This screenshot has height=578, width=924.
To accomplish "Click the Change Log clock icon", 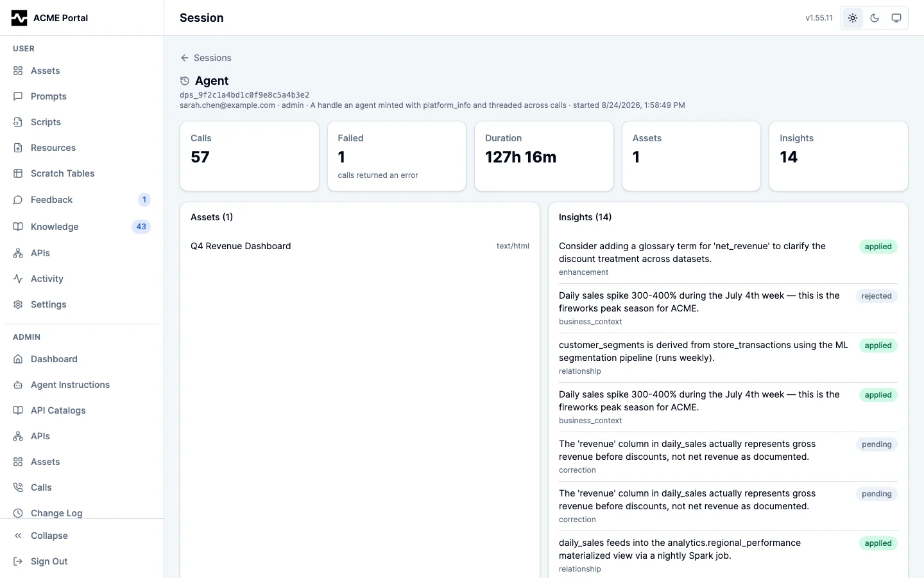I will [x=18, y=513].
